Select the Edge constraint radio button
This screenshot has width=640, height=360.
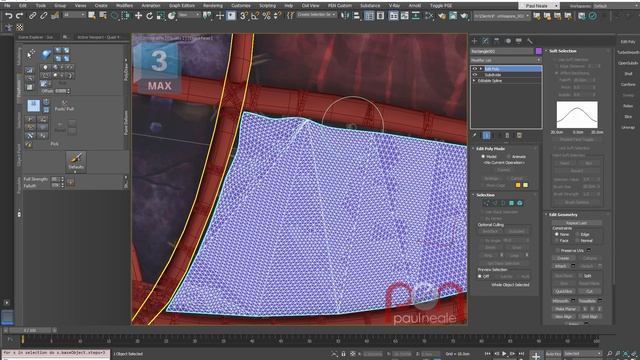pyautogui.click(x=577, y=234)
